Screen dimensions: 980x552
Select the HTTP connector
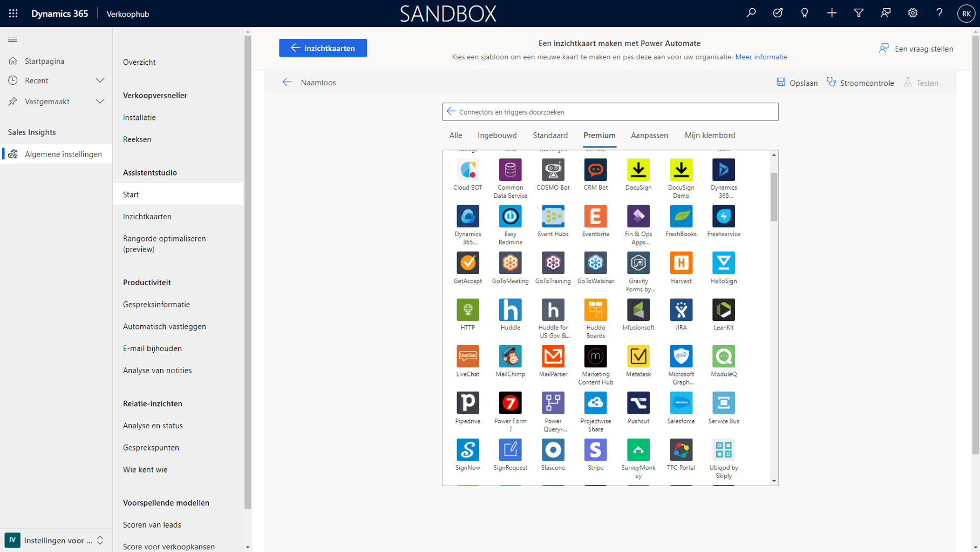tap(467, 309)
